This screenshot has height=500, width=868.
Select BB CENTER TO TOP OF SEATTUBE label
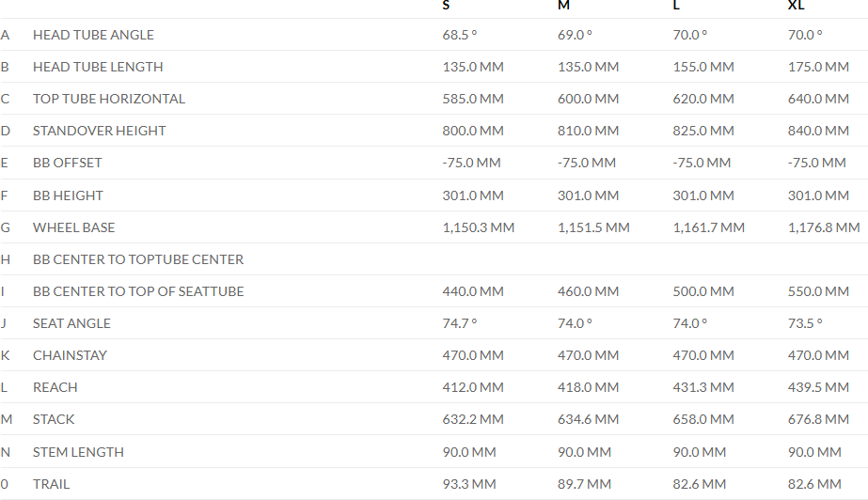coord(138,291)
